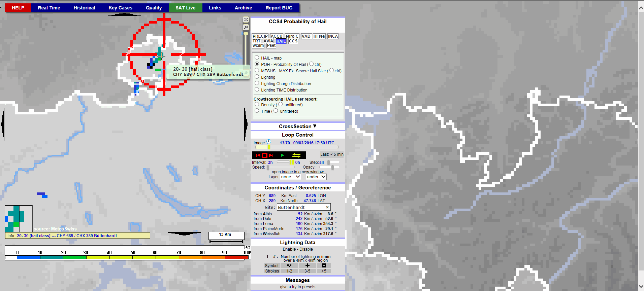Screen dimensions: 644x291
Task: Clear the Site field with the x
Action: click(327, 207)
